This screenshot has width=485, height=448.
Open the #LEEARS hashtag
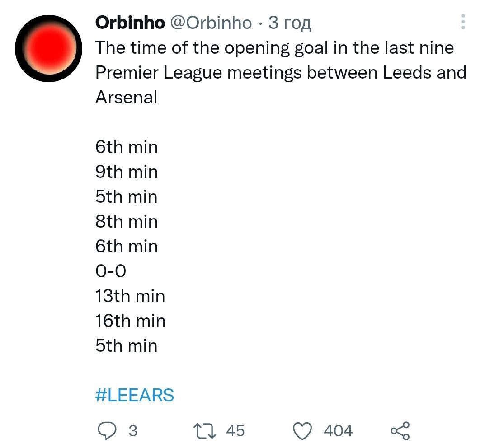click(135, 395)
